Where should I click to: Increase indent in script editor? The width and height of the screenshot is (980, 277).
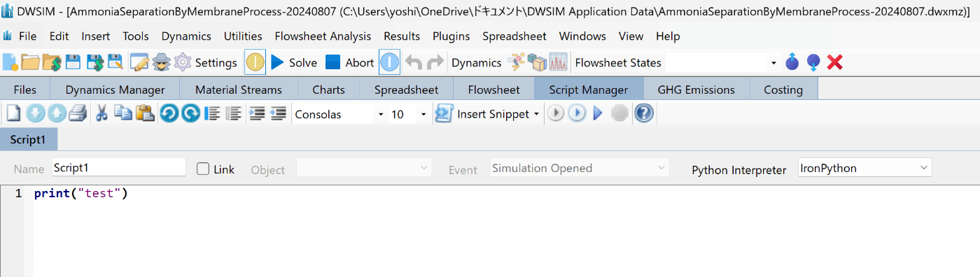click(x=258, y=113)
